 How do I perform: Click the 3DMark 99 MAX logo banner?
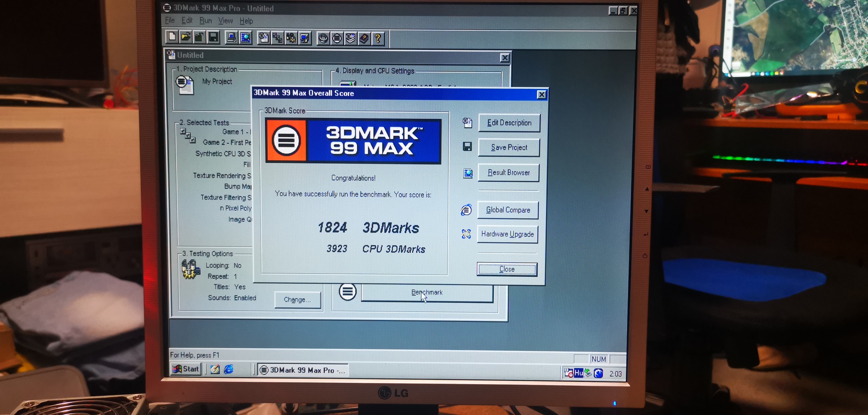353,141
